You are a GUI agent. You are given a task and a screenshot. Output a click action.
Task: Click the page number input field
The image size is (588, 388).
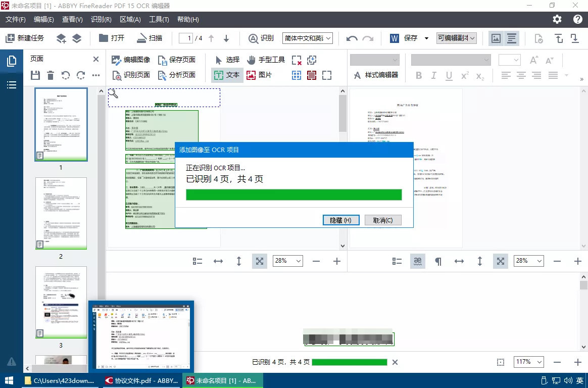pos(185,38)
